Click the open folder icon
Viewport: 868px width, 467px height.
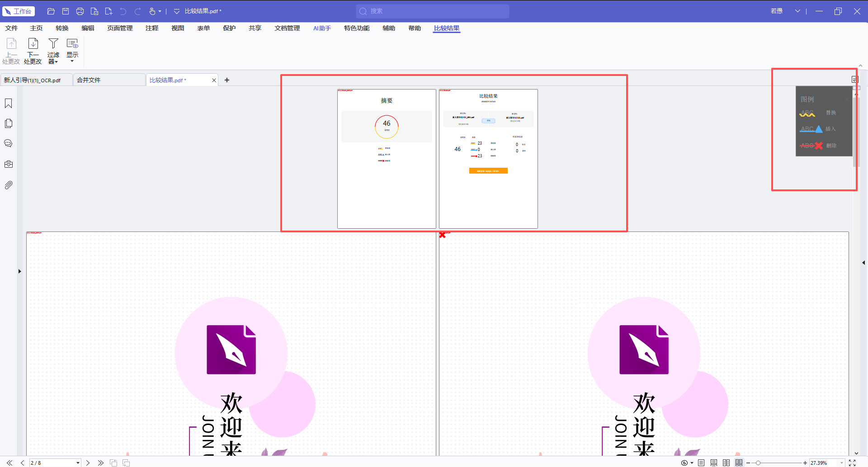coord(51,11)
